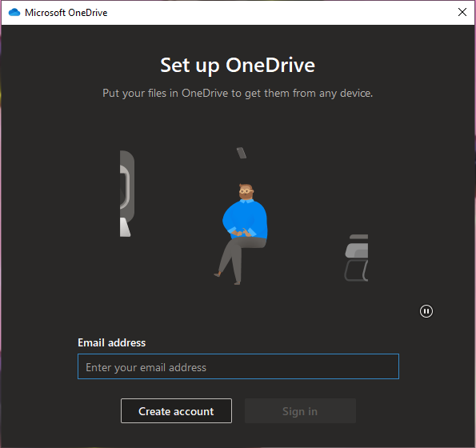Click the 'Email address' label
476x448 pixels.
point(112,342)
